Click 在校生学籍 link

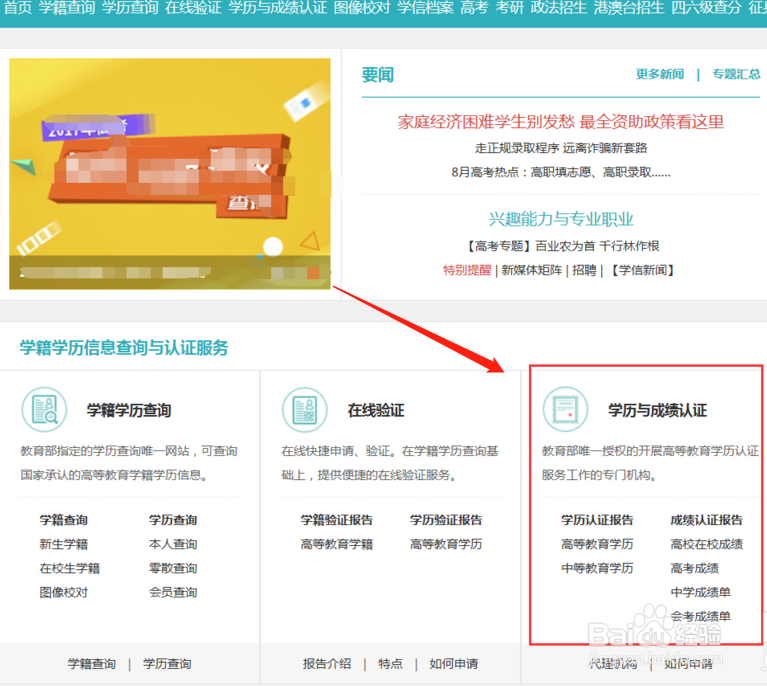coord(69,568)
